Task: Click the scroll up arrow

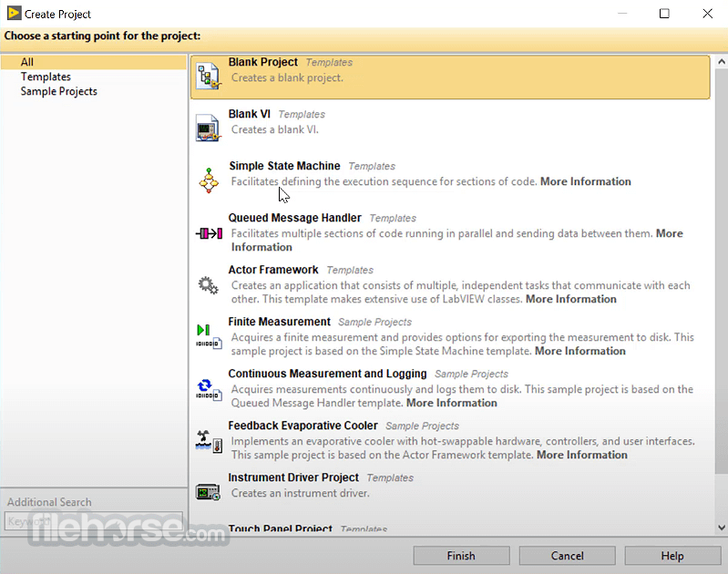Action: click(722, 61)
